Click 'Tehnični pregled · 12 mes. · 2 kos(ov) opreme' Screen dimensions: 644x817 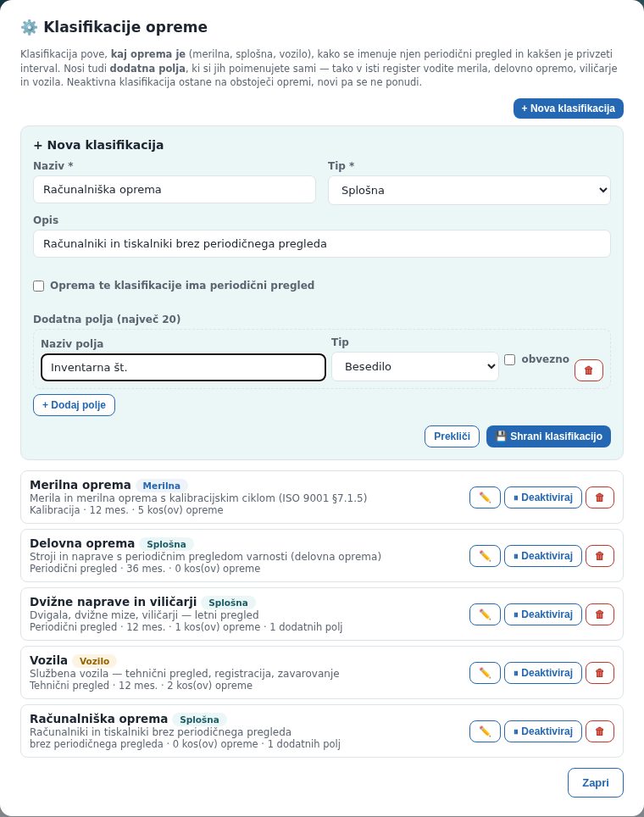coord(141,685)
